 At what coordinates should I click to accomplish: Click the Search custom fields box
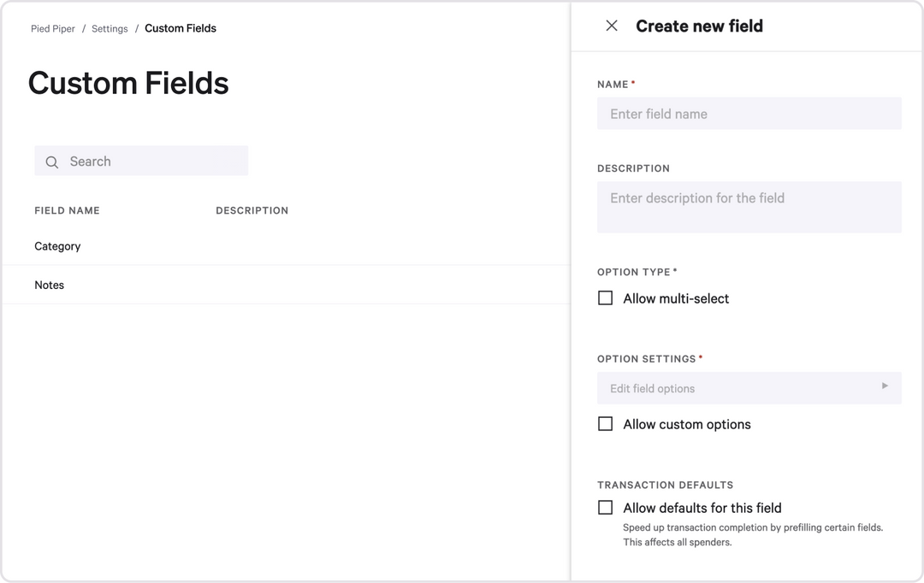[x=154, y=162]
